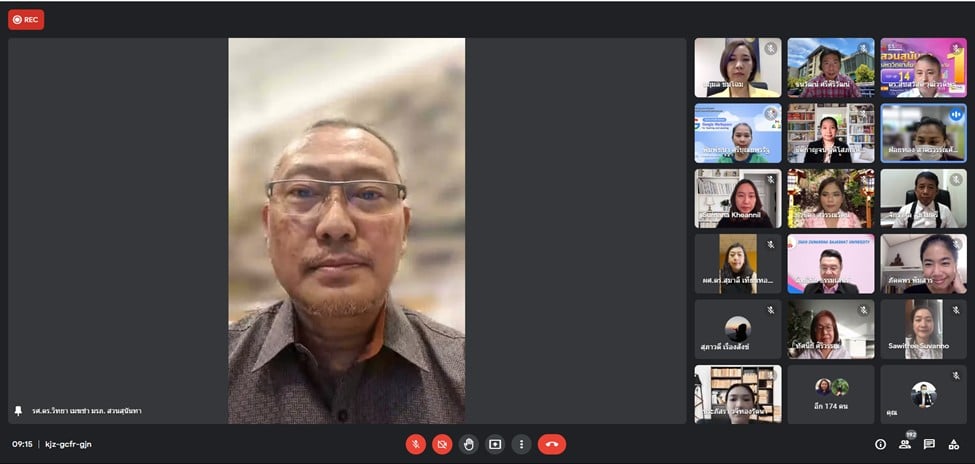Open more options three-dot menu
The height and width of the screenshot is (464, 975).
(520, 444)
